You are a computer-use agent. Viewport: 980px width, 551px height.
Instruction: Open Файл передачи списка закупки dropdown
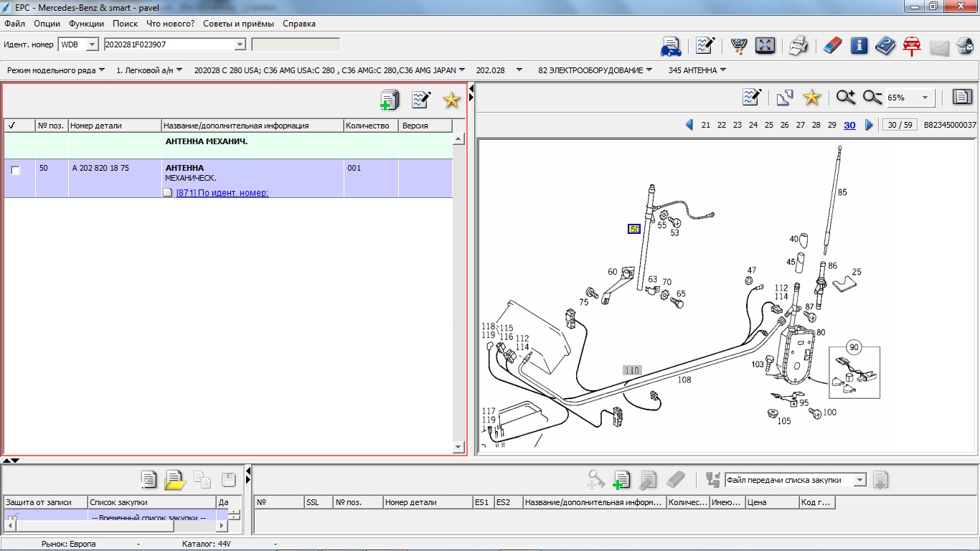coord(860,480)
